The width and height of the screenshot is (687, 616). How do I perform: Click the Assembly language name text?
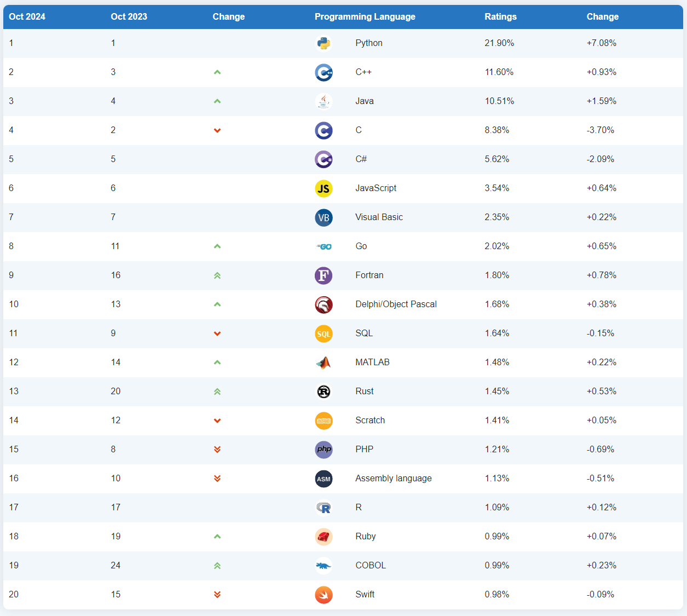[x=393, y=479]
